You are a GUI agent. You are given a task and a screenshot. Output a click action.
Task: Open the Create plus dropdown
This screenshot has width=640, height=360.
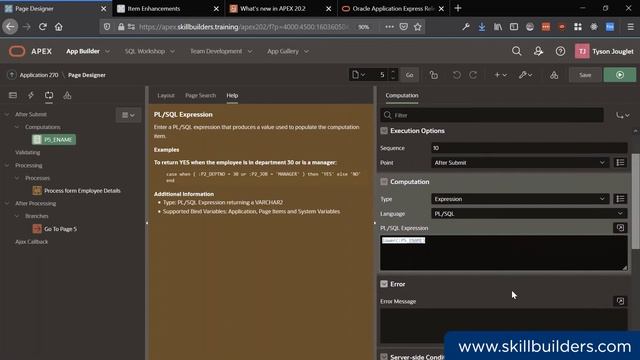[500, 75]
